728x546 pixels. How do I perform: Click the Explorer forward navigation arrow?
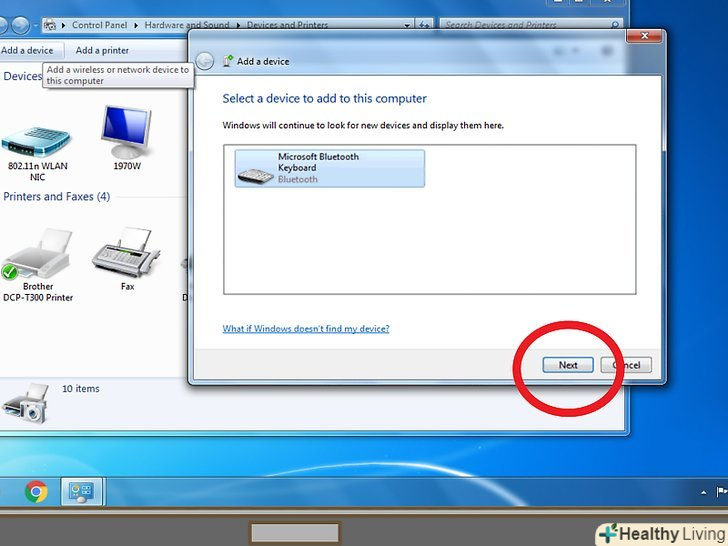(20, 25)
